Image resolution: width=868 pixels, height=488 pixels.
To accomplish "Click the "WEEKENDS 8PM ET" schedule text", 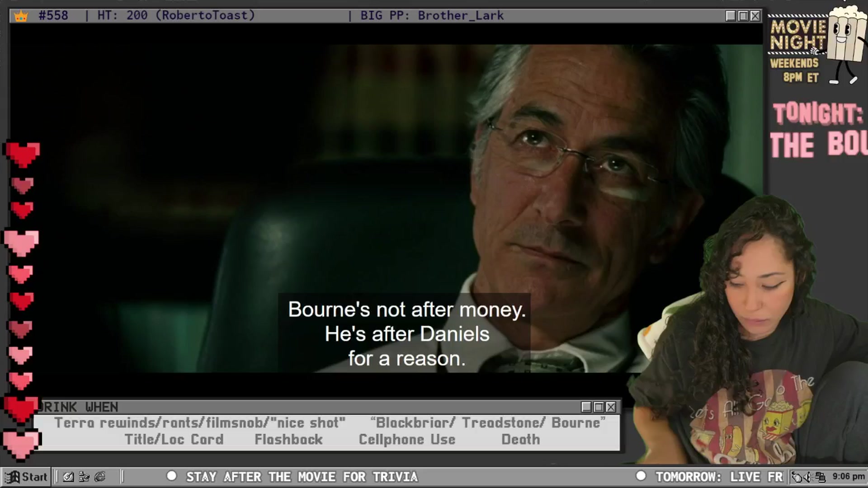I will pos(794,70).
